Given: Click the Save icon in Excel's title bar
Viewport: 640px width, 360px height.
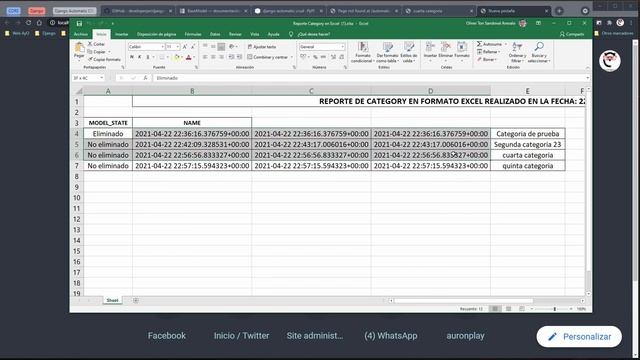Looking at the screenshot, I should point(79,24).
